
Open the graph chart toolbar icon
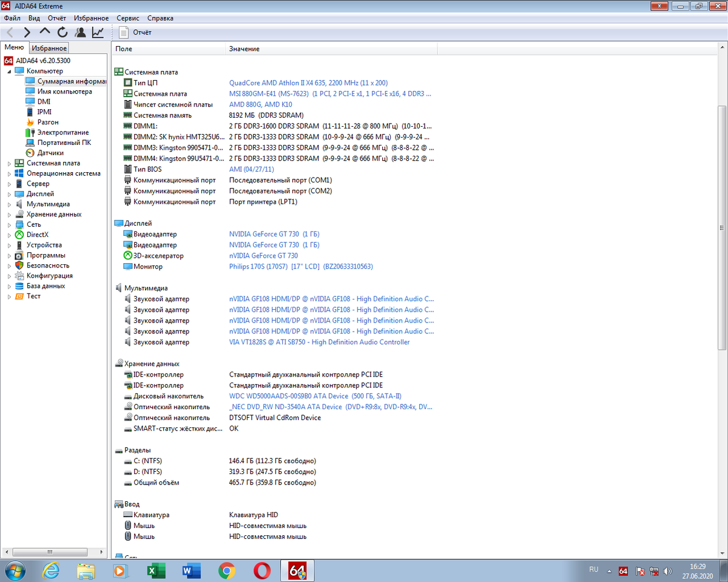click(x=98, y=32)
